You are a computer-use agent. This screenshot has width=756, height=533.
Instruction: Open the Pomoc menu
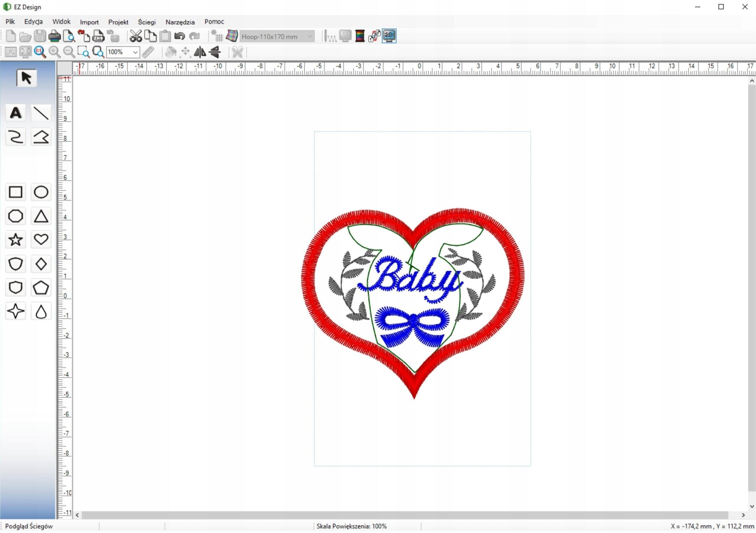click(214, 22)
